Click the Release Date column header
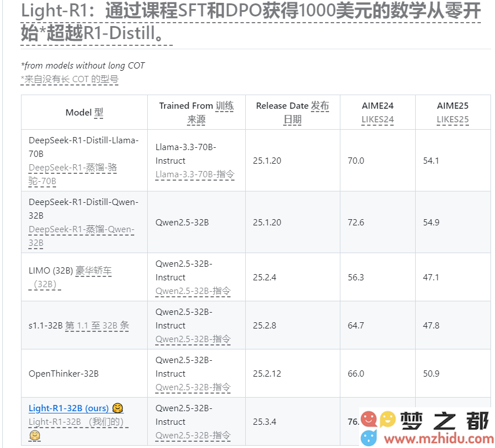The image size is (495, 448). click(x=293, y=112)
